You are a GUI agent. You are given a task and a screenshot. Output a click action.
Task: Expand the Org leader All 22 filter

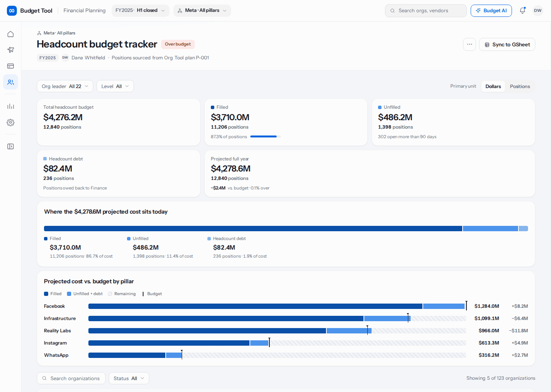coord(65,87)
